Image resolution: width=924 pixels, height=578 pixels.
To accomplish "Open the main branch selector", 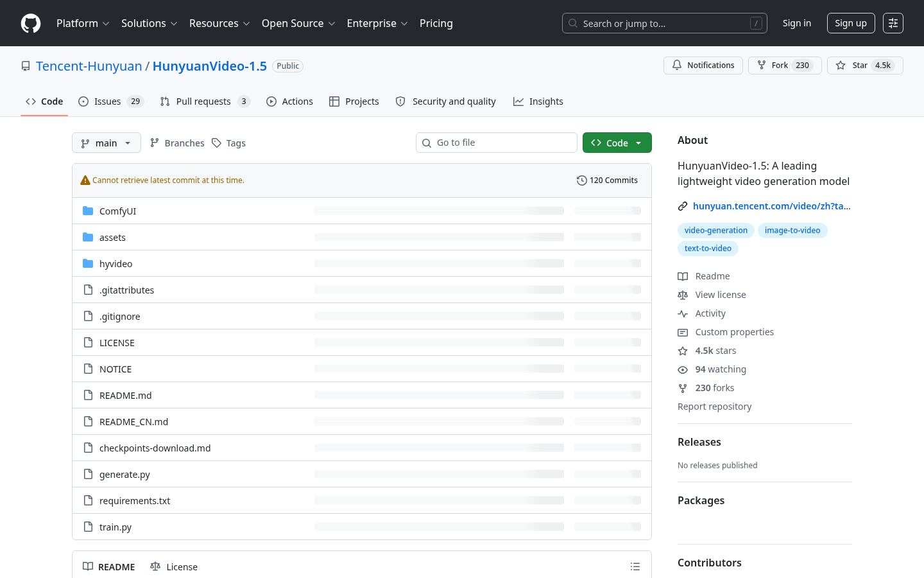I will [107, 143].
